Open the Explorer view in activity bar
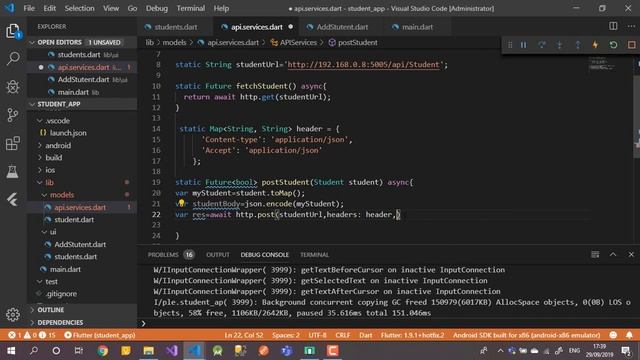The width and height of the screenshot is (640, 360). point(13,31)
